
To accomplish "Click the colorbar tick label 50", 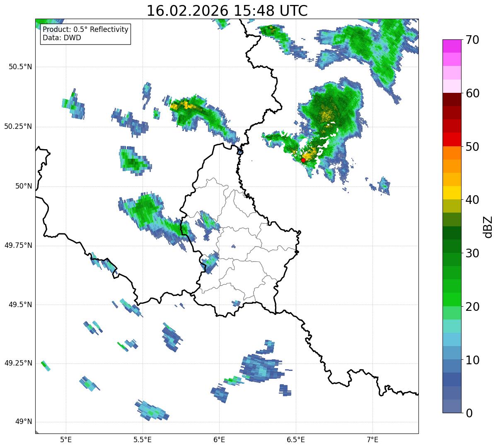I will tap(472, 147).
